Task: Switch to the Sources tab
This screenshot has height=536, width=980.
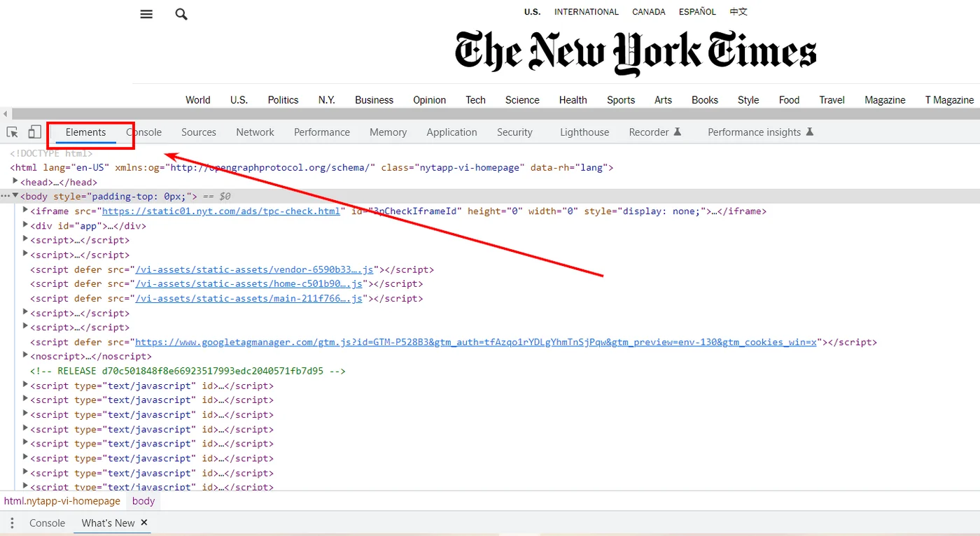Action: [199, 132]
